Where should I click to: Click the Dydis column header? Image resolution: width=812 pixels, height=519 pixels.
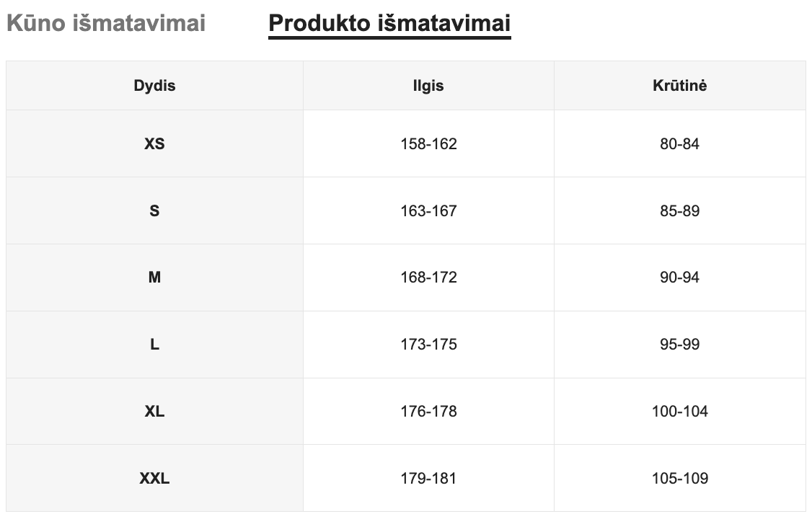154,86
